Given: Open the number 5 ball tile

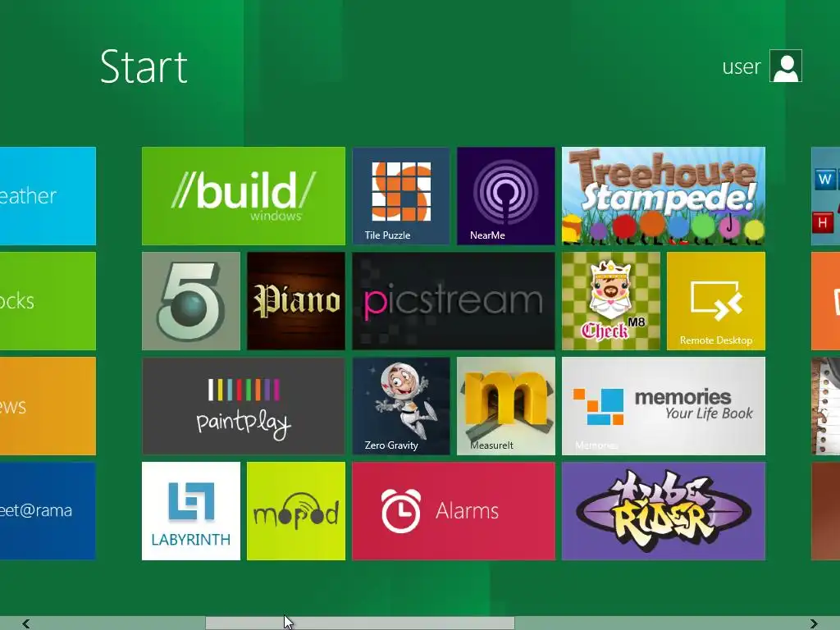Looking at the screenshot, I should click(190, 300).
